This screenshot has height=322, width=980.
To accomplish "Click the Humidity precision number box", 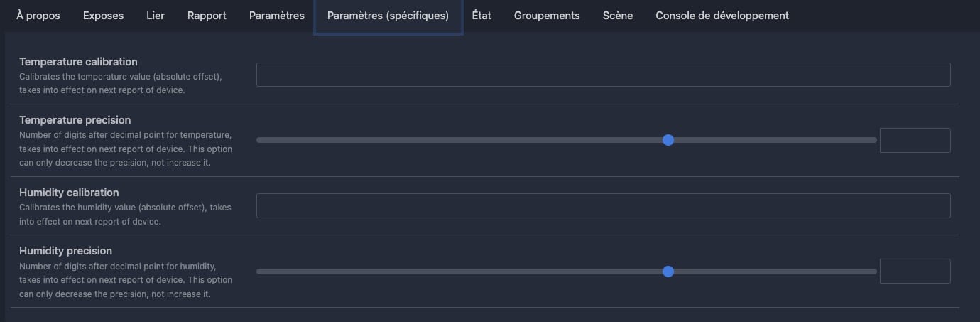I will click(915, 271).
